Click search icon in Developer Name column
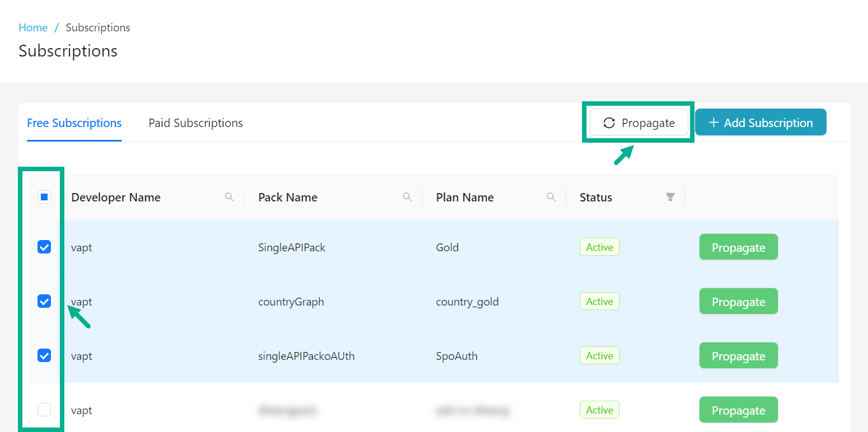 229,197
